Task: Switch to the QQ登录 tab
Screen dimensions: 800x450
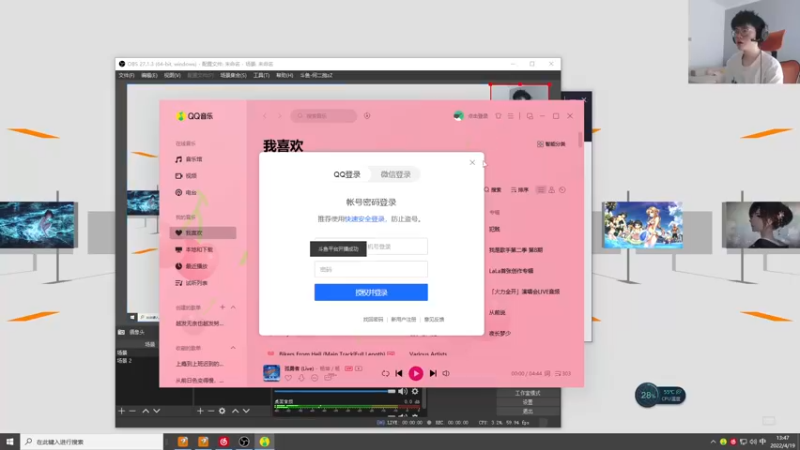Action: click(347, 174)
